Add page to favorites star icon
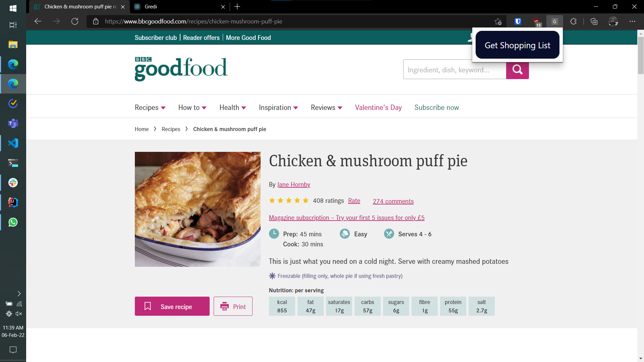644x362 pixels. pyautogui.click(x=498, y=21)
